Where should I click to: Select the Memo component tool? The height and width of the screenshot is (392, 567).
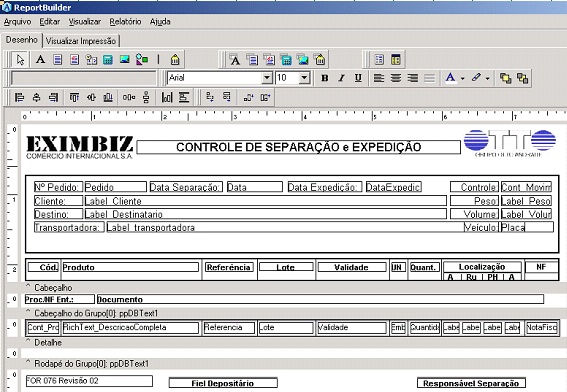57,59
